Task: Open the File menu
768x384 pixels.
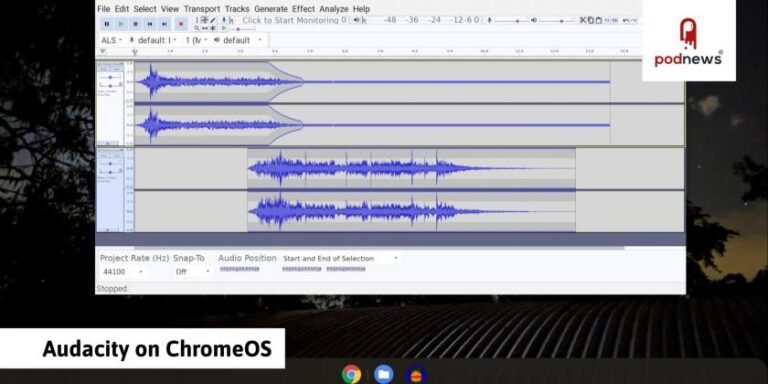Action: pos(104,9)
